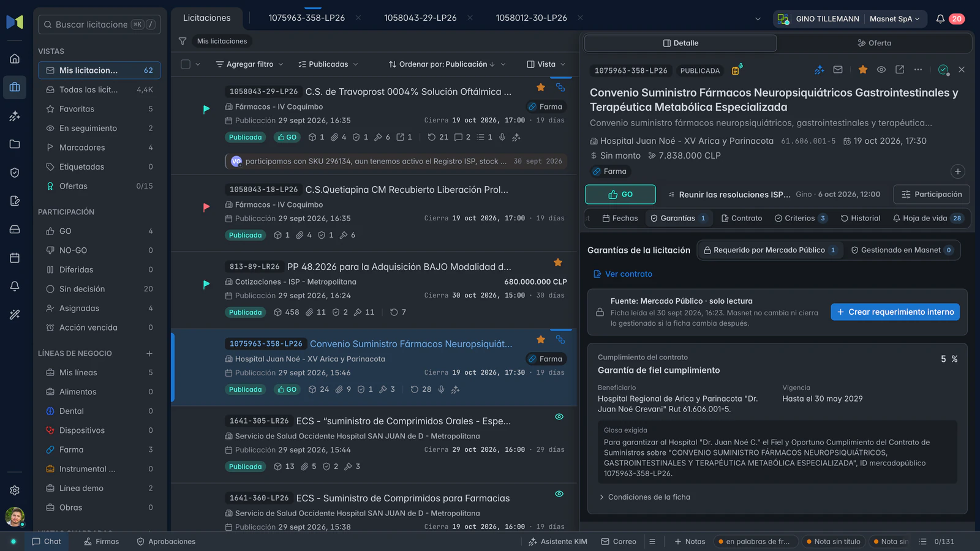The height and width of the screenshot is (551, 980).
Task: Click Notas plus in bottom bar
Action: [x=690, y=541]
